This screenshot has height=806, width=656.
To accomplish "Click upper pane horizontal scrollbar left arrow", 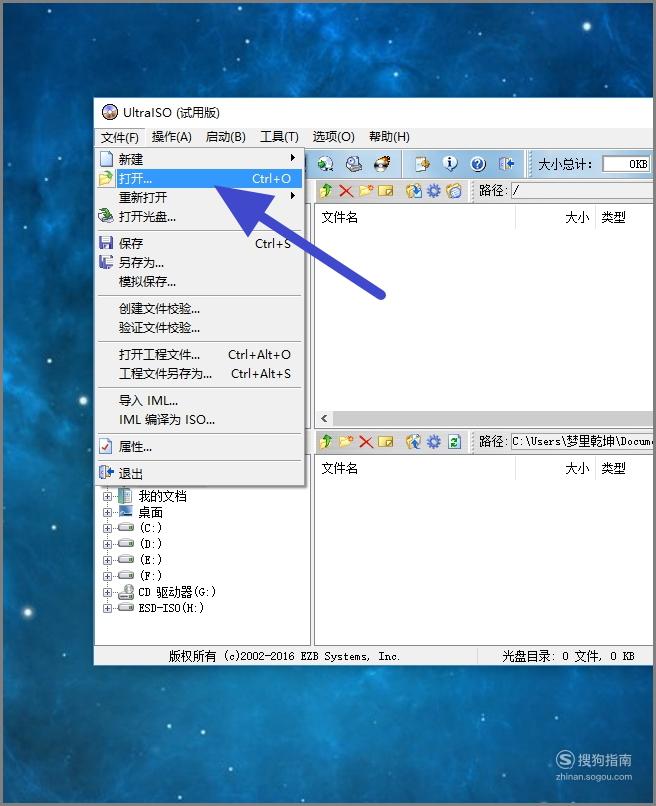I will coord(324,418).
